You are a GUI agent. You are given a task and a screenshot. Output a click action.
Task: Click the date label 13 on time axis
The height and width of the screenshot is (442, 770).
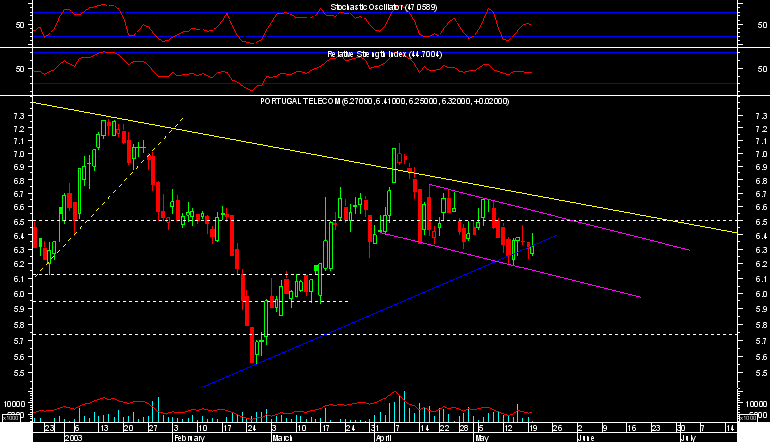105,428
